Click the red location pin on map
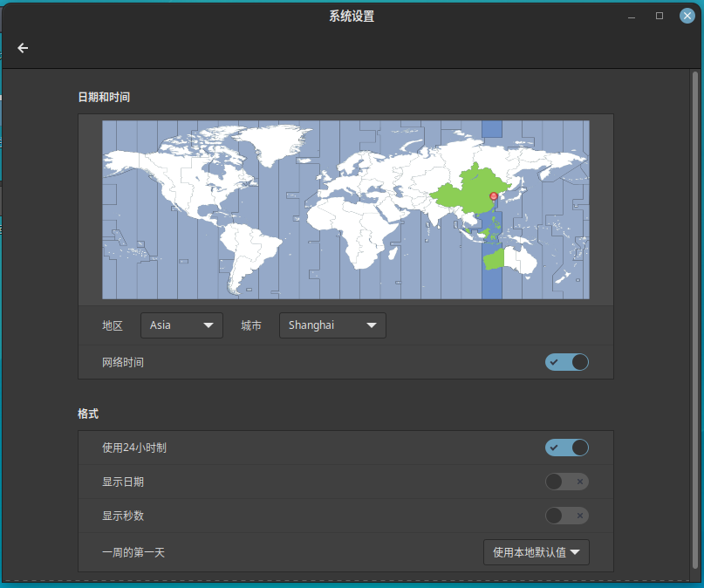Image resolution: width=704 pixels, height=588 pixels. (494, 196)
